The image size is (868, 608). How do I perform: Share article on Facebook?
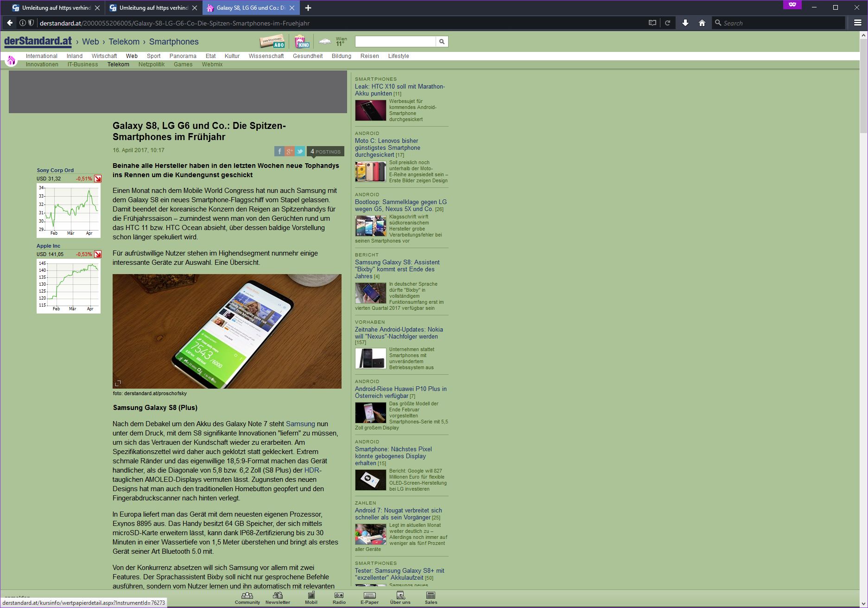279,151
